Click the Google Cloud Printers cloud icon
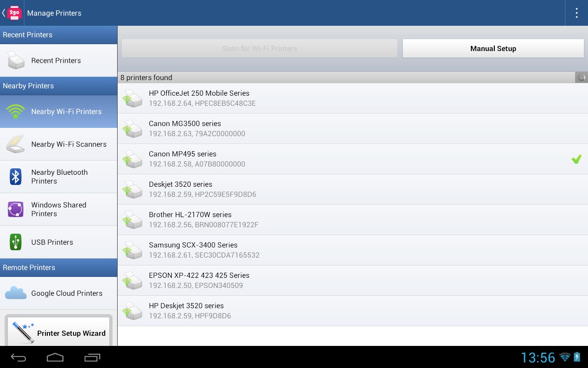This screenshot has width=588, height=368. 16,293
